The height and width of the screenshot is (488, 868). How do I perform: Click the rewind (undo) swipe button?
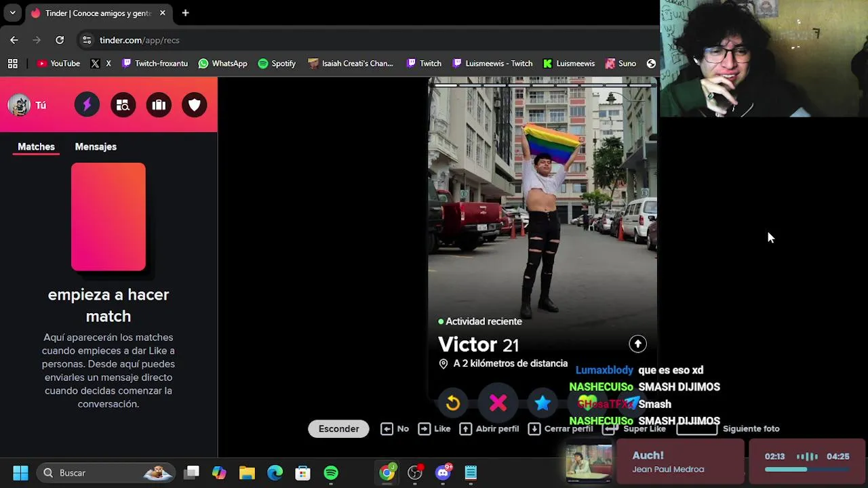tap(453, 404)
